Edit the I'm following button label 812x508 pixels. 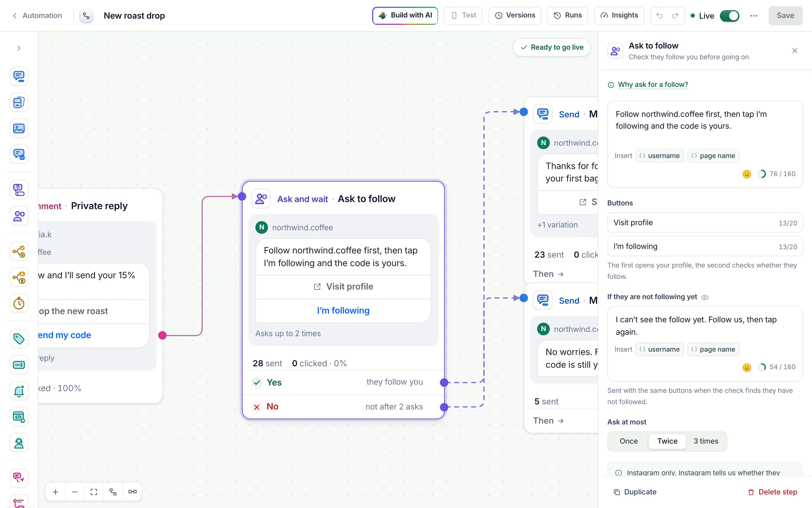click(705, 246)
